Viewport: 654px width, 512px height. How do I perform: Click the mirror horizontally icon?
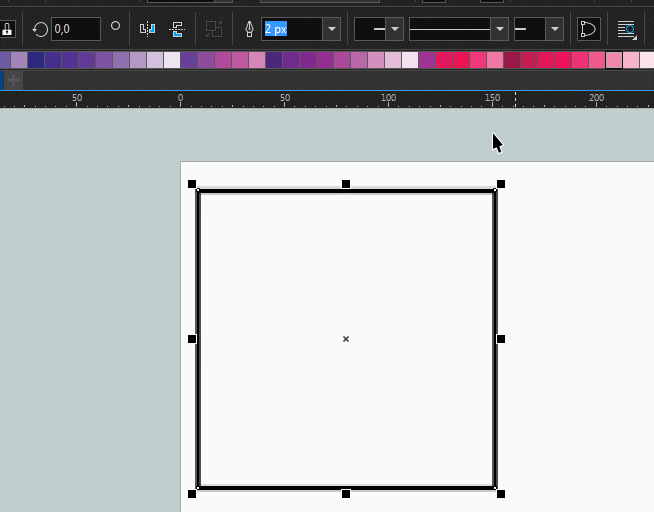pyautogui.click(x=148, y=29)
